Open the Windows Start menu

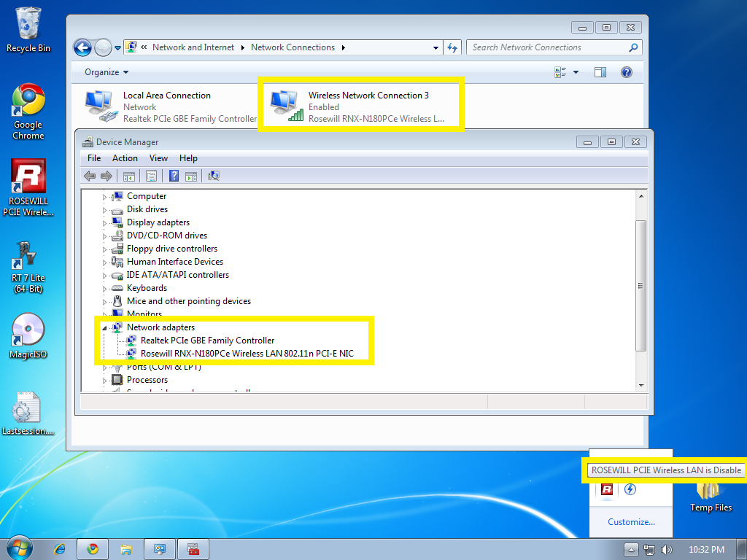(x=19, y=548)
